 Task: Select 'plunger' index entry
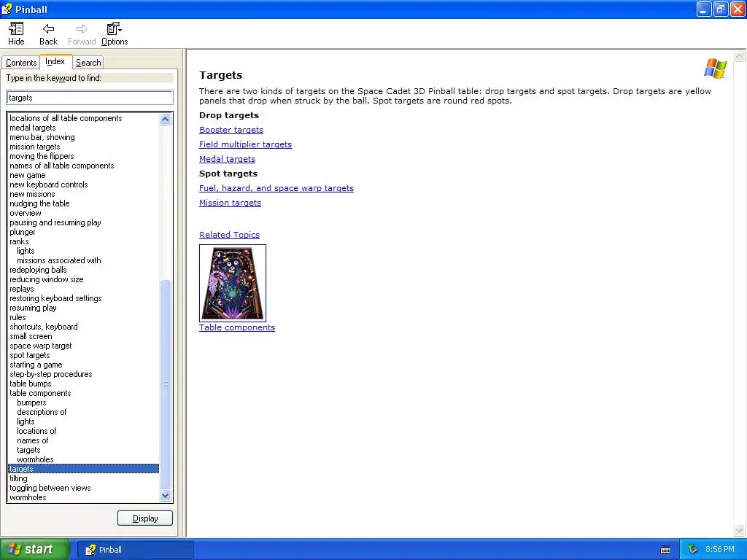(x=23, y=232)
